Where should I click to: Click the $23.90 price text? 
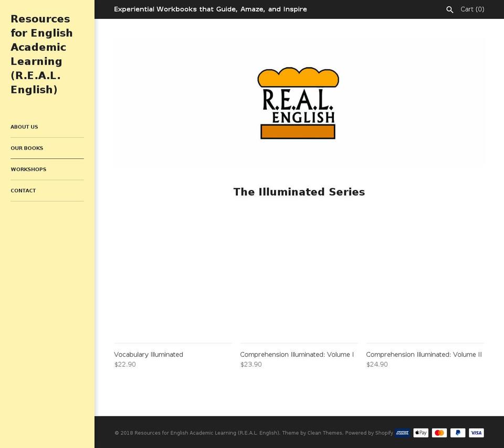tap(251, 365)
